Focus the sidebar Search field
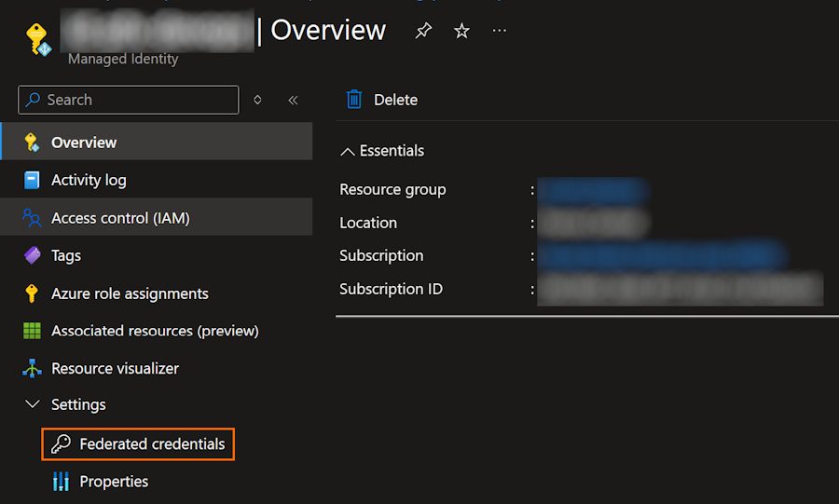 129,100
